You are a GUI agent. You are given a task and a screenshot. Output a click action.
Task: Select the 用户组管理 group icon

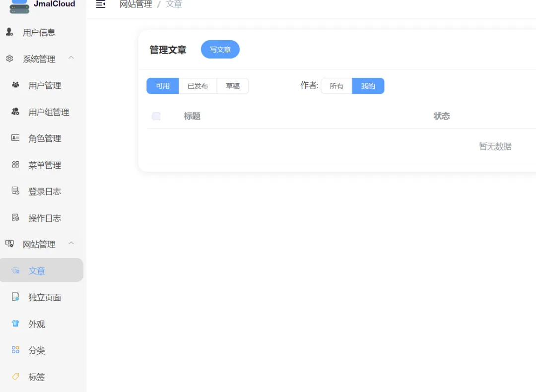tap(15, 112)
